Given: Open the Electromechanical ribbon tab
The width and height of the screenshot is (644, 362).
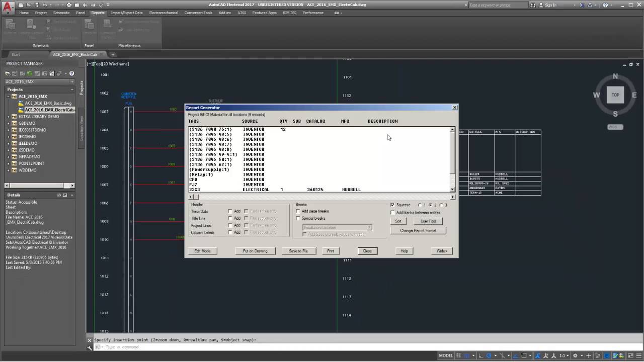Looking at the screenshot, I should click(164, 13).
